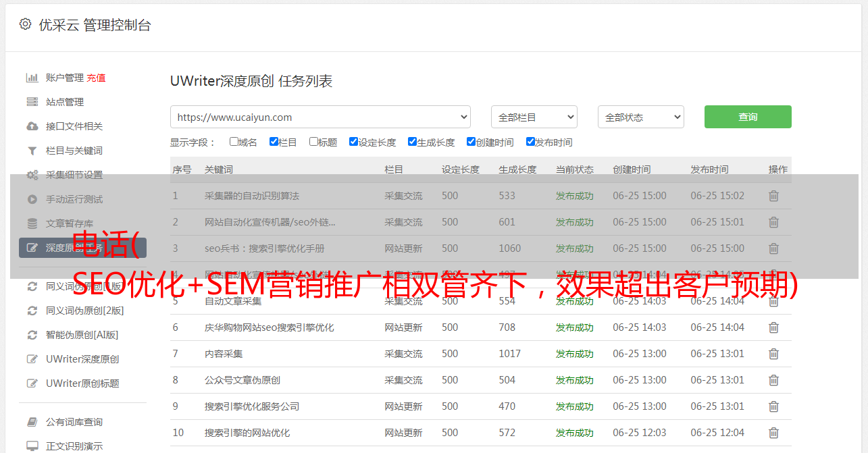
Task: Open the 全部状态 status dropdown
Action: click(641, 117)
